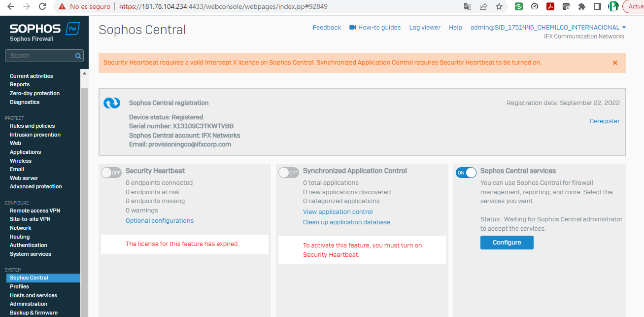Click the Sophos Central sync icon
644x317 pixels.
coord(112,103)
